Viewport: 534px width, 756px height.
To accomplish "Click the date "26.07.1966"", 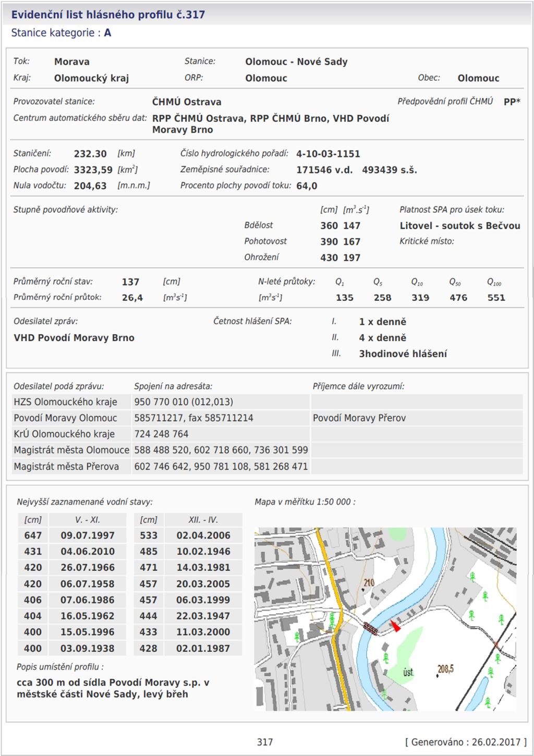I will tap(87, 568).
